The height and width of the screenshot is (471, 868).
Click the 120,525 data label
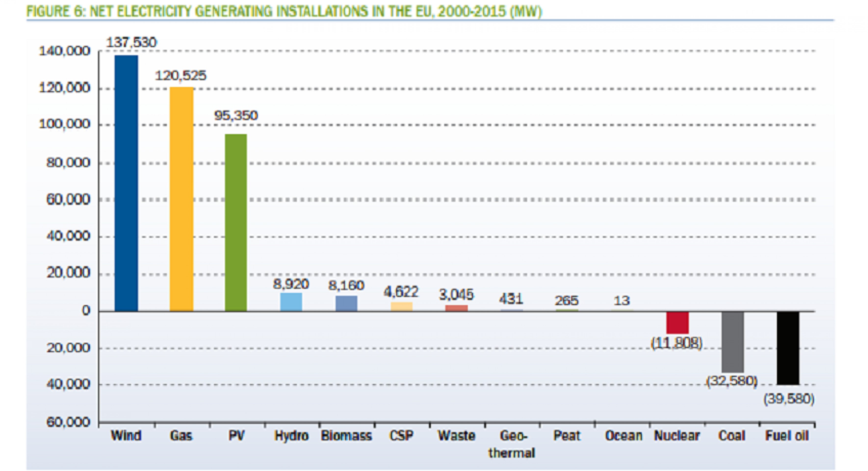(x=180, y=76)
